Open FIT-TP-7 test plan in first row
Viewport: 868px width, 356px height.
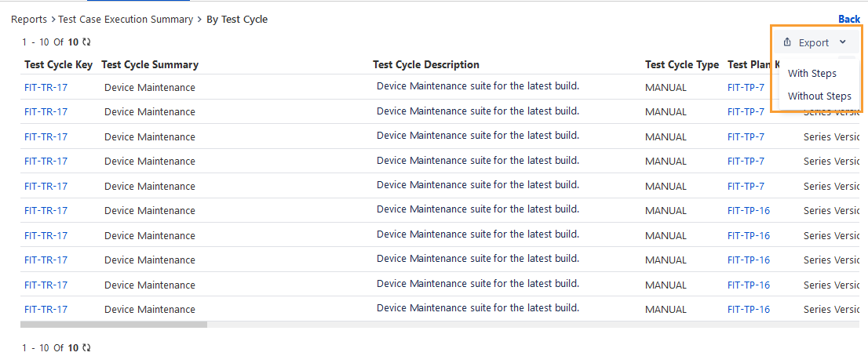pos(746,87)
